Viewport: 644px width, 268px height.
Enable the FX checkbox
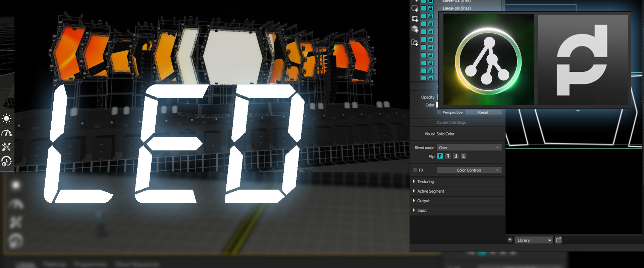[415, 170]
